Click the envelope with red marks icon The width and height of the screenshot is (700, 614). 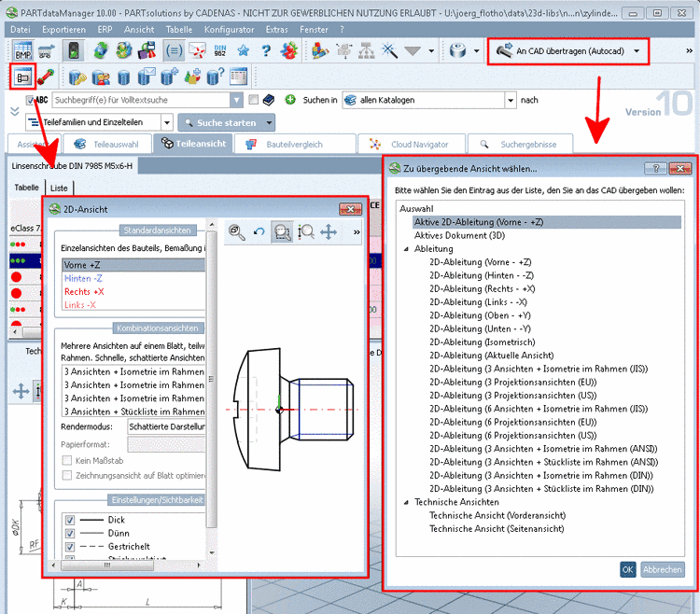(x=197, y=50)
